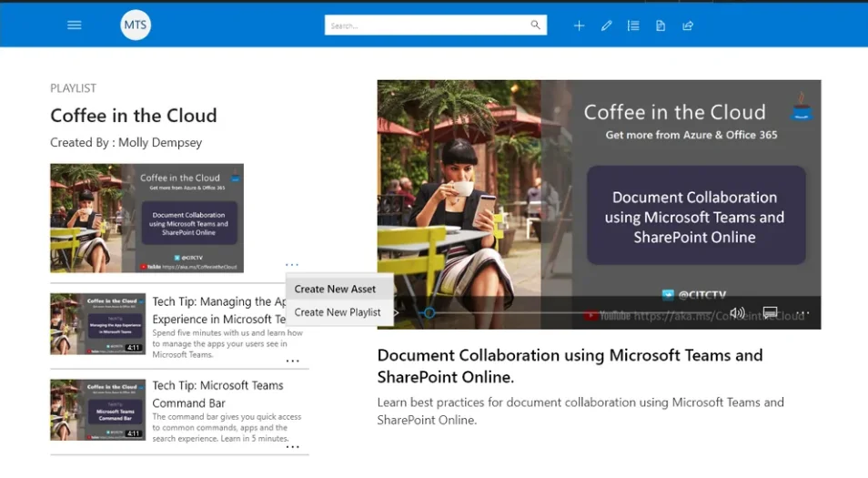Click the PLAYLIST label

pos(73,88)
